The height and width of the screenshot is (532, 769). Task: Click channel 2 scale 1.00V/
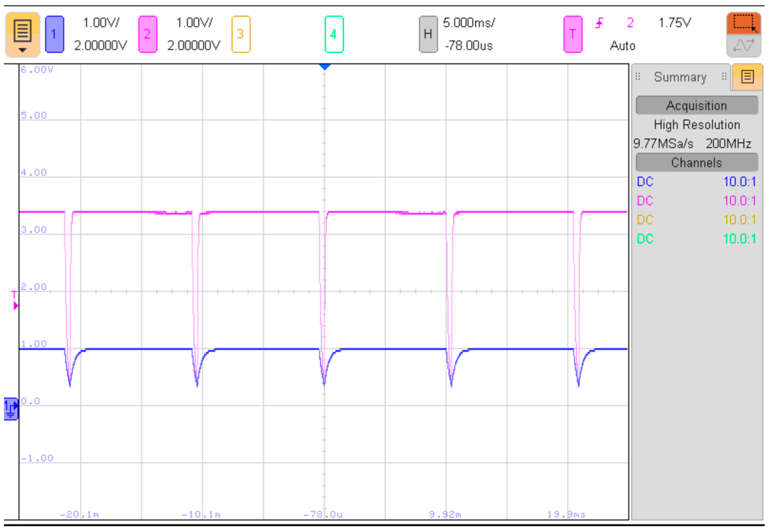(194, 23)
